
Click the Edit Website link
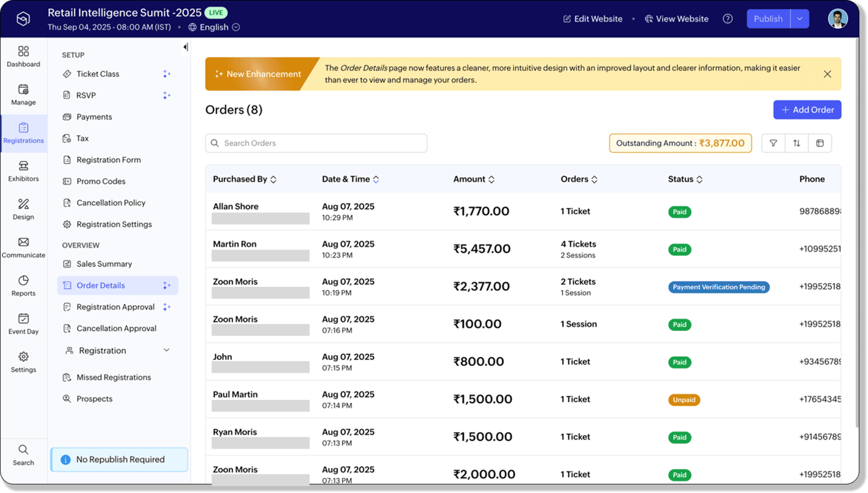592,19
